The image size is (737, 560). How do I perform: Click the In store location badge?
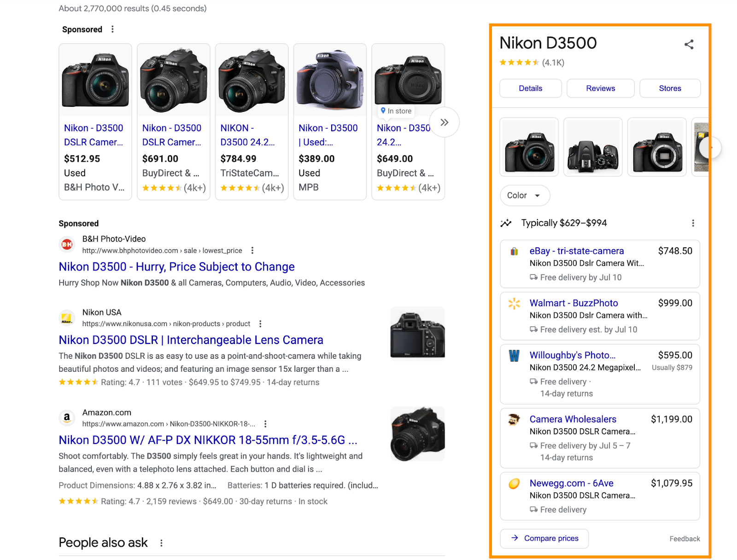tap(396, 111)
